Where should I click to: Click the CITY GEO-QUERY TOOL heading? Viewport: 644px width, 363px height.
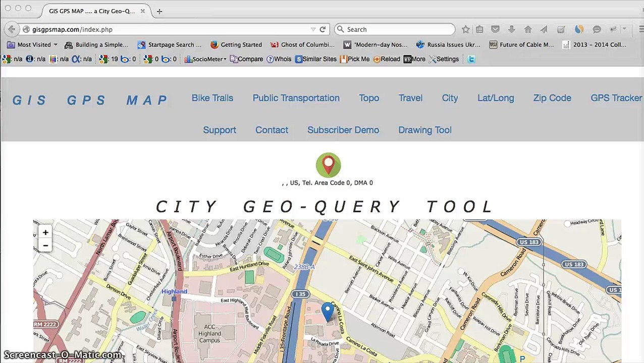325,207
